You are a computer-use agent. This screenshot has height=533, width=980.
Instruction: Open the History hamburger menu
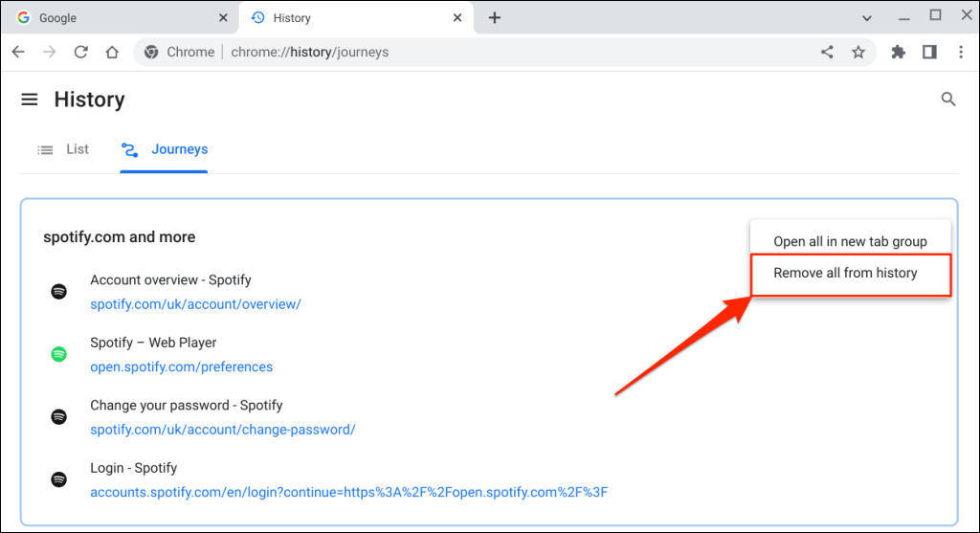30,100
